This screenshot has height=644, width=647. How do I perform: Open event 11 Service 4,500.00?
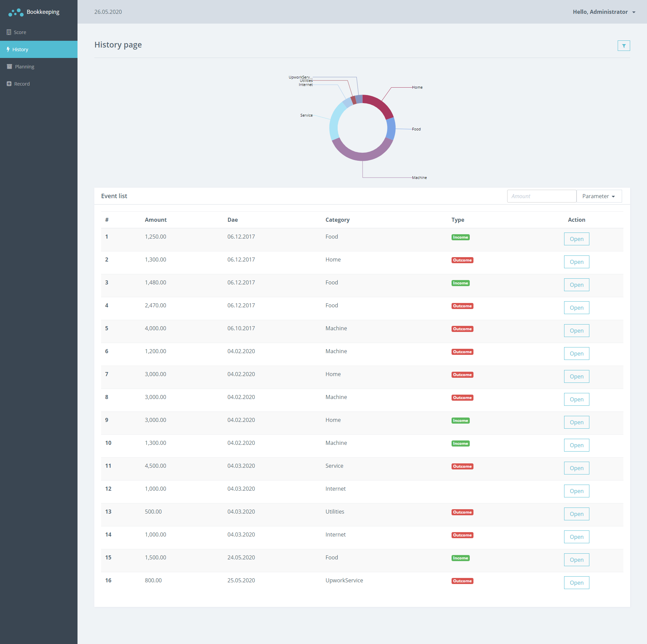point(576,468)
